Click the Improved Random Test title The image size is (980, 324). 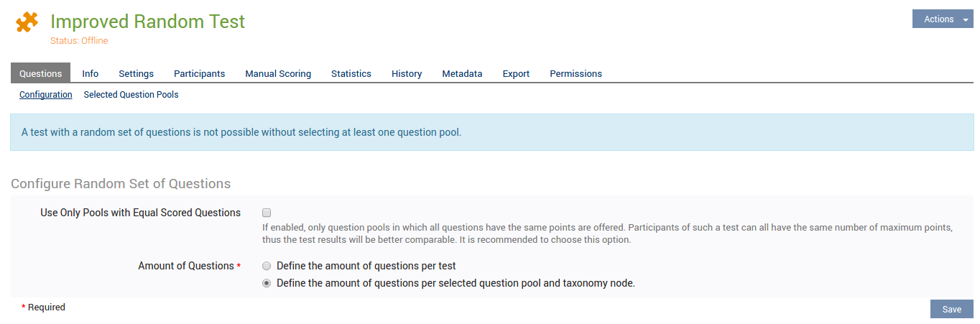click(147, 22)
